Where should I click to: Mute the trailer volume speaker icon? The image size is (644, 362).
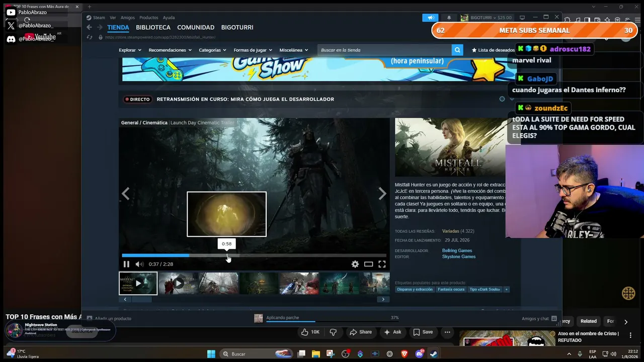click(x=139, y=264)
